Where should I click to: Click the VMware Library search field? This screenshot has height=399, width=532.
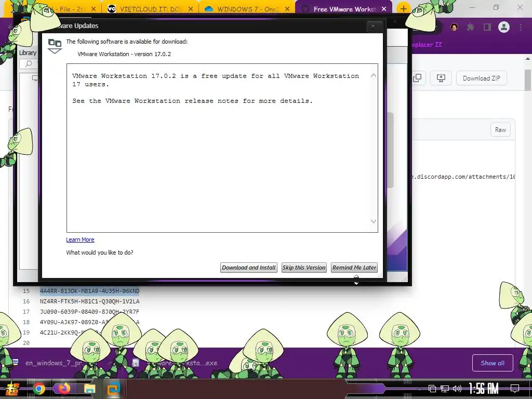click(29, 64)
